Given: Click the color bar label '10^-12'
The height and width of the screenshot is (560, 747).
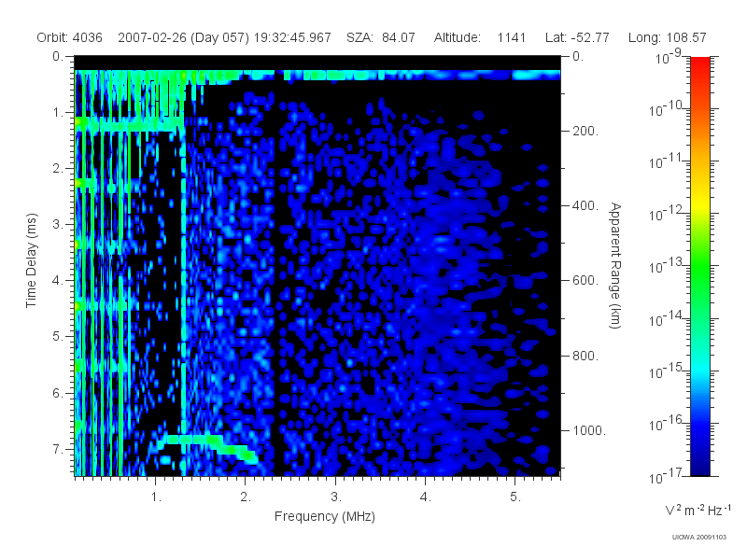Looking at the screenshot, I should (668, 215).
